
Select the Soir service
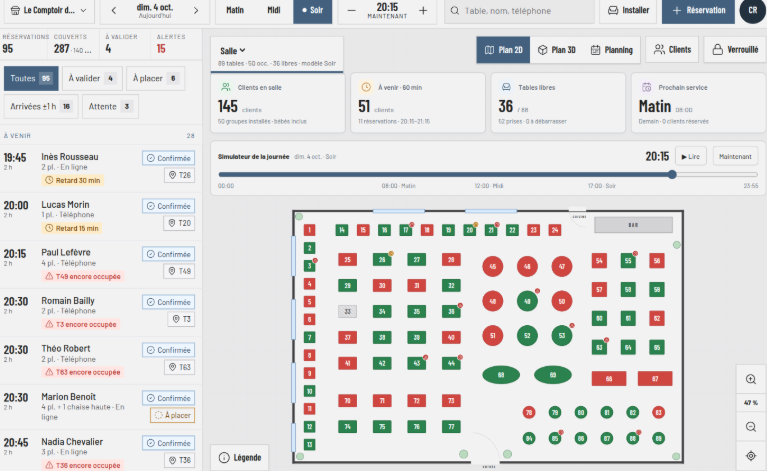[313, 10]
